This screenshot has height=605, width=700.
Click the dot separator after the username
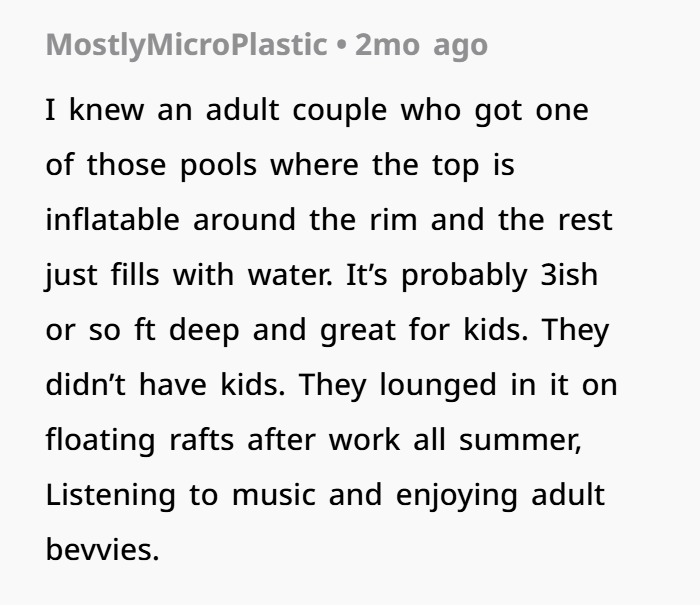(342, 46)
